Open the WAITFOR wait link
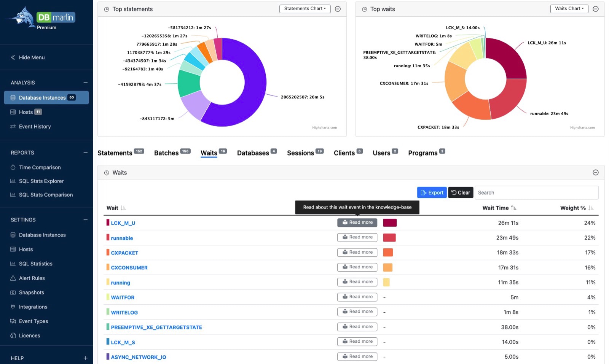The image size is (609, 364). (x=123, y=297)
